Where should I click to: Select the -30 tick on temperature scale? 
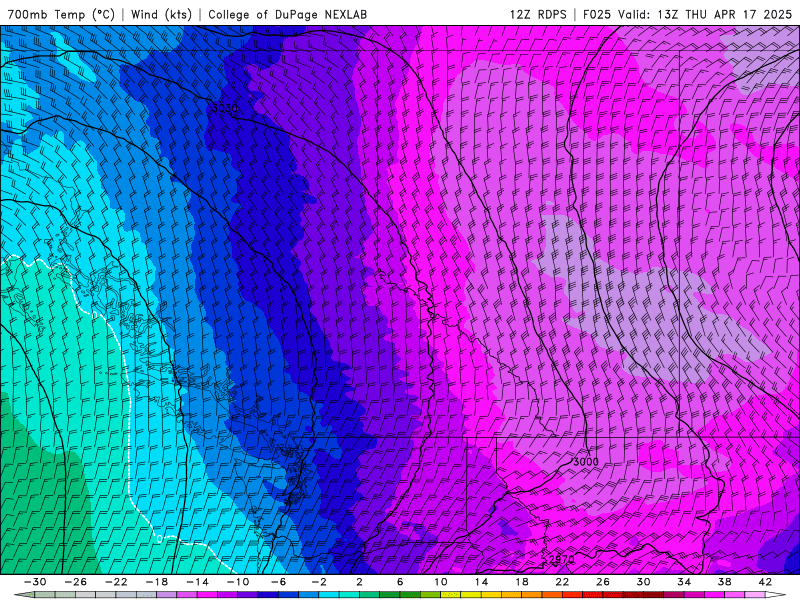coord(35,582)
